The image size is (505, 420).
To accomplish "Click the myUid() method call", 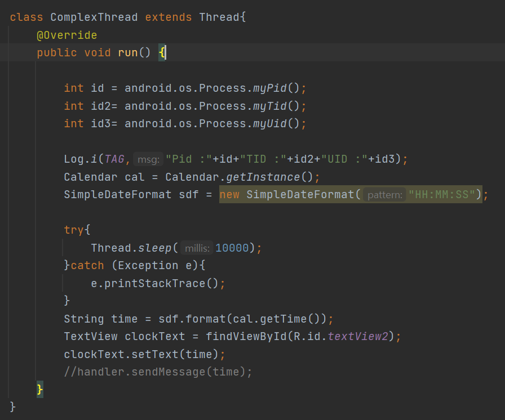I will (276, 123).
